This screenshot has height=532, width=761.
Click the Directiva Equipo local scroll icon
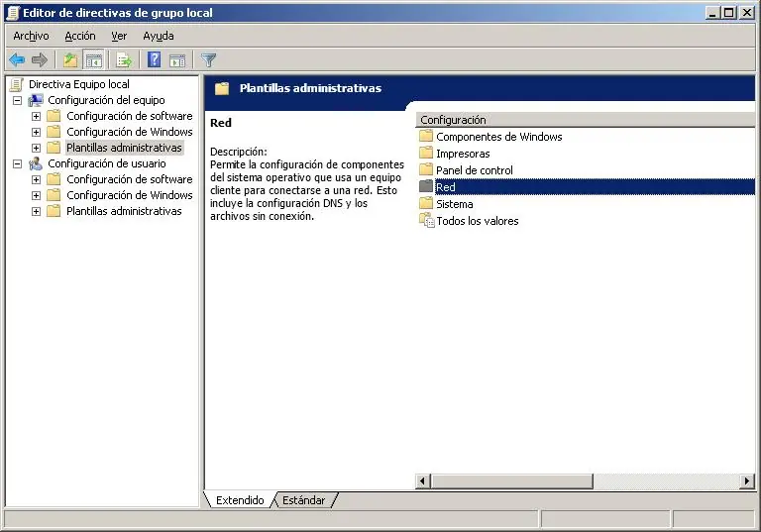[x=17, y=84]
